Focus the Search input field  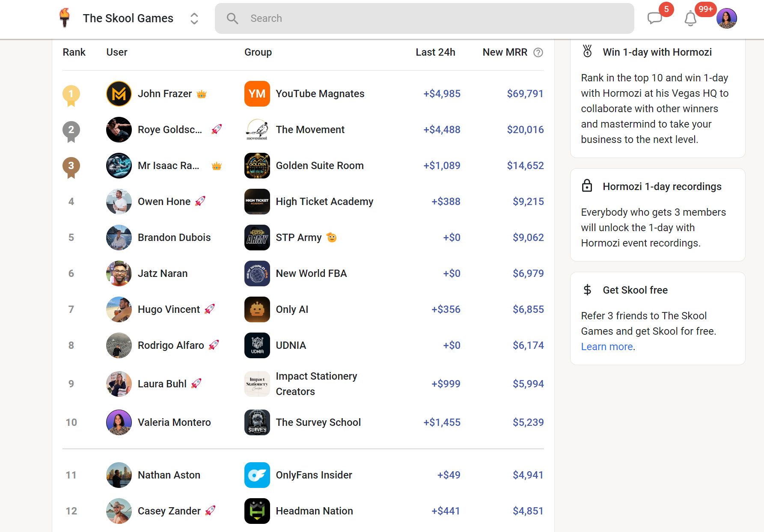pos(424,18)
